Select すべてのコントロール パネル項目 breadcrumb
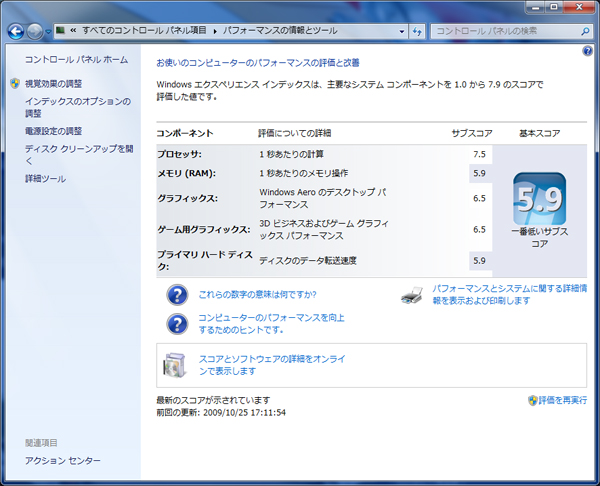Viewport: 600px width, 486px height. click(144, 31)
